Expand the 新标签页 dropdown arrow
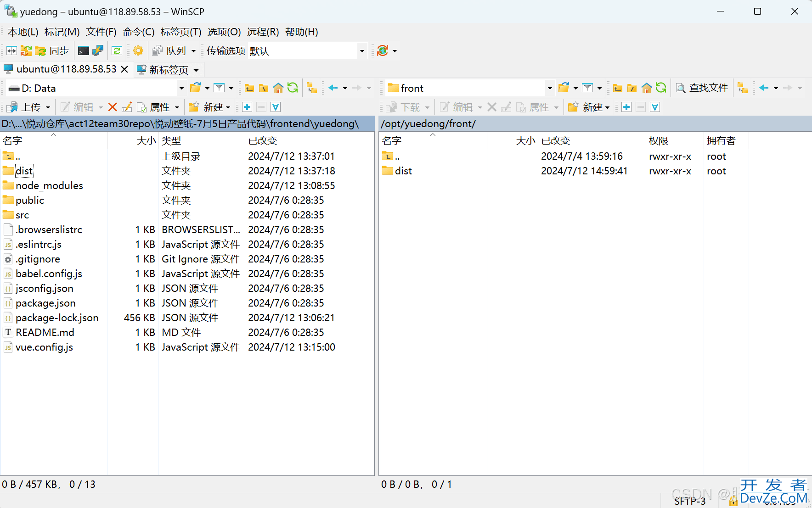812x508 pixels. click(196, 70)
